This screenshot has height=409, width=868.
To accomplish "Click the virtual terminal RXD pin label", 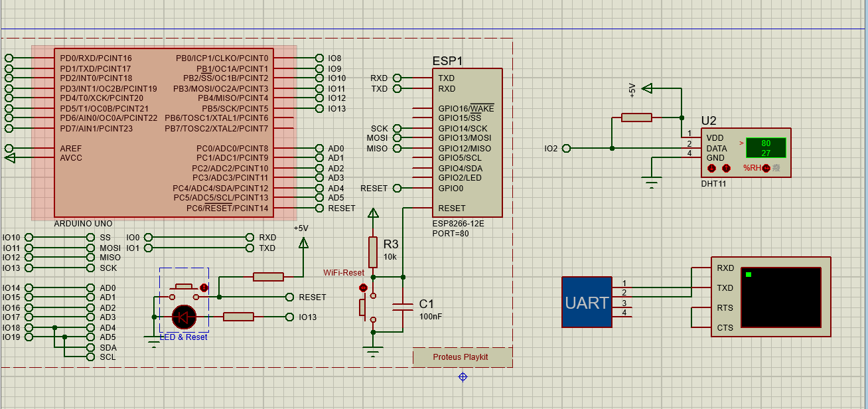I will click(x=725, y=268).
